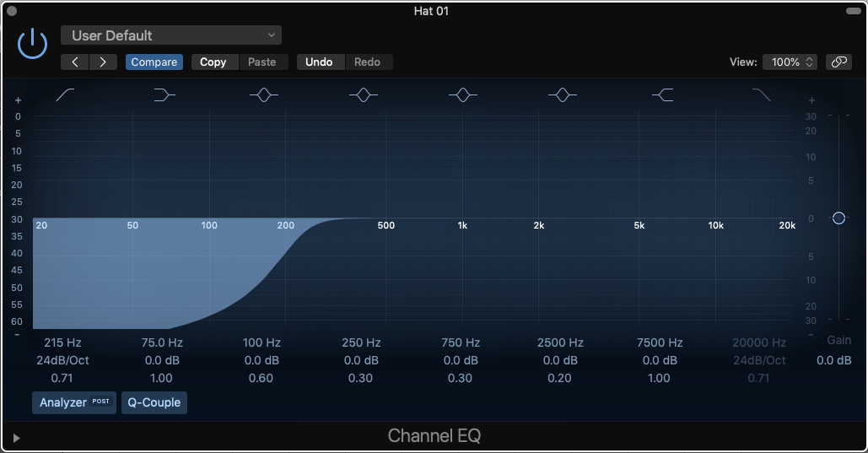868x453 pixels.
Task: Select the 7500 Hz frequency value
Action: (x=660, y=342)
